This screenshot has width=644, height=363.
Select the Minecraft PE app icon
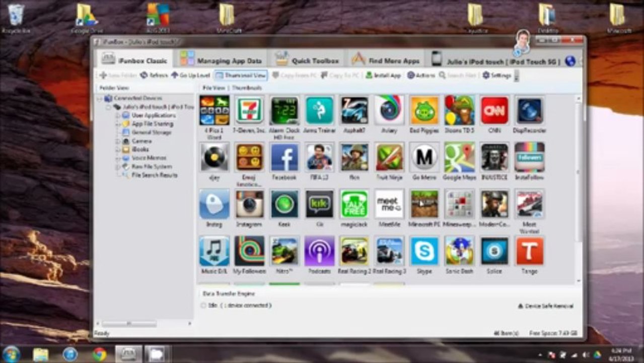coord(424,204)
